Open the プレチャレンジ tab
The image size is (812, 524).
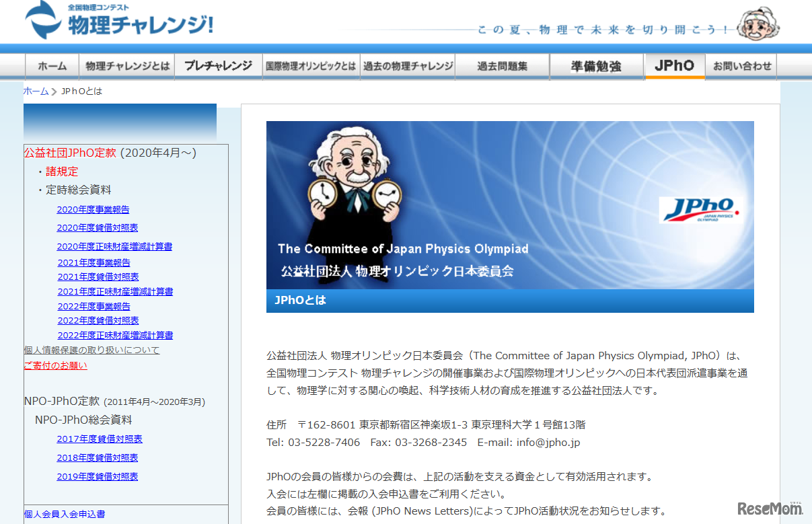coord(218,66)
